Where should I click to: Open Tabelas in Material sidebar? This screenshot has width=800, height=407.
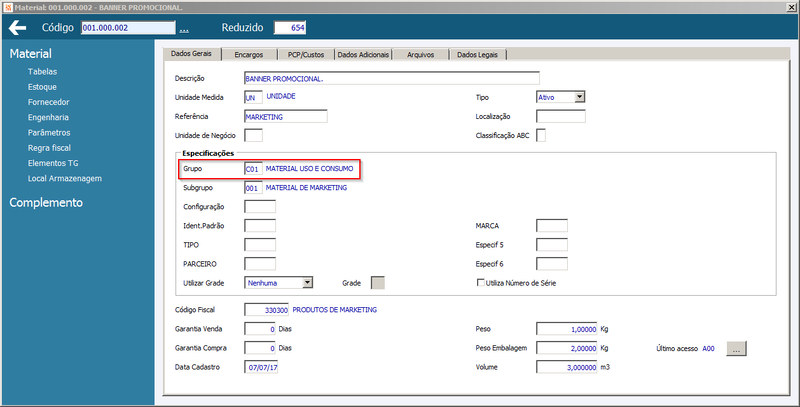click(x=42, y=72)
